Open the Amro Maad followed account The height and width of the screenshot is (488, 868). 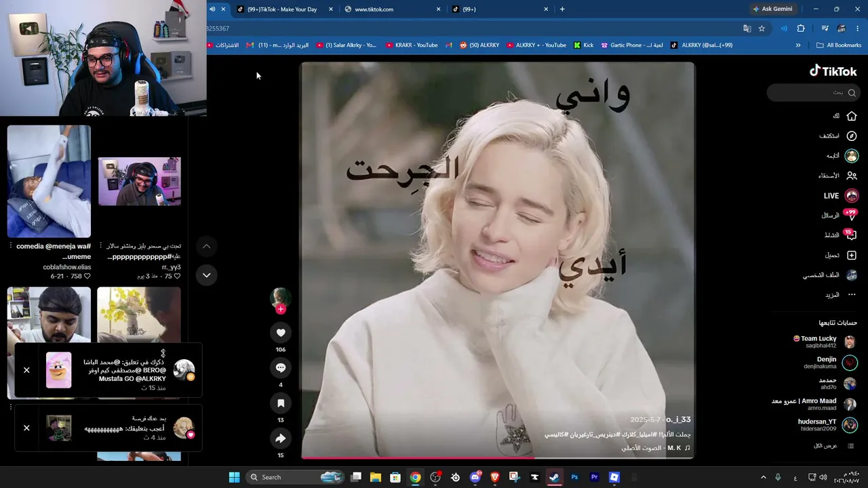click(814, 404)
